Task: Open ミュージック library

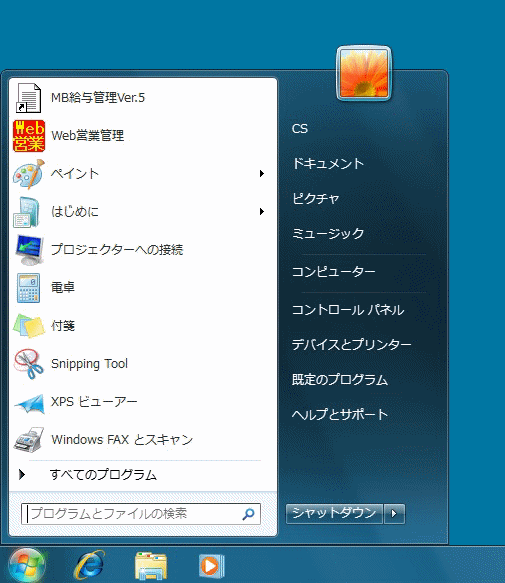Action: point(328,233)
